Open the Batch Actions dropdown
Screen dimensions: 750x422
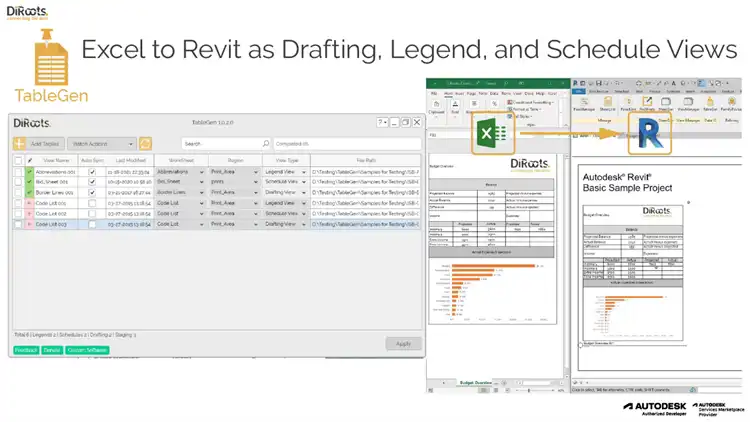[101, 144]
